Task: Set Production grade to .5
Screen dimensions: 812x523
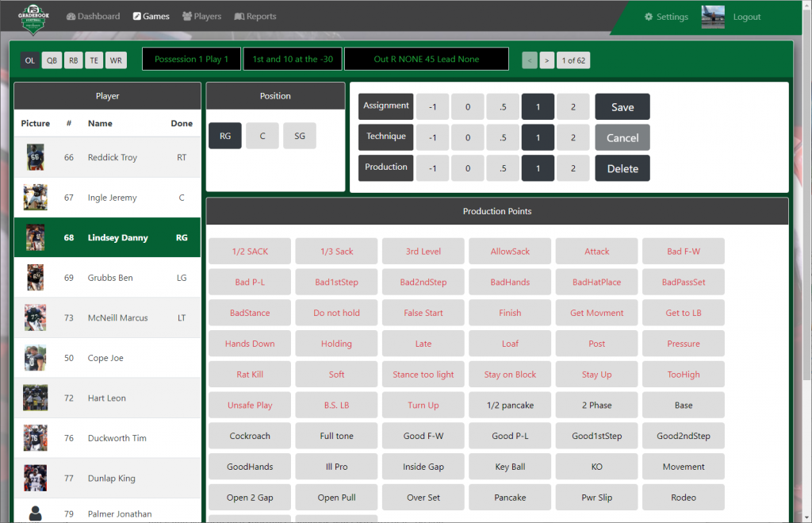Action: pyautogui.click(x=503, y=168)
